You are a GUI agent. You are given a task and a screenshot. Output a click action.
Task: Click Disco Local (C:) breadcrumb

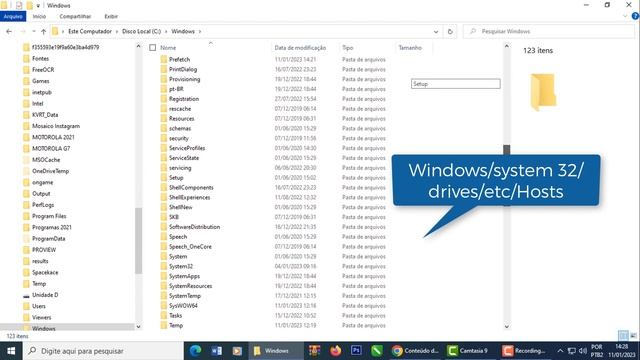tap(142, 31)
